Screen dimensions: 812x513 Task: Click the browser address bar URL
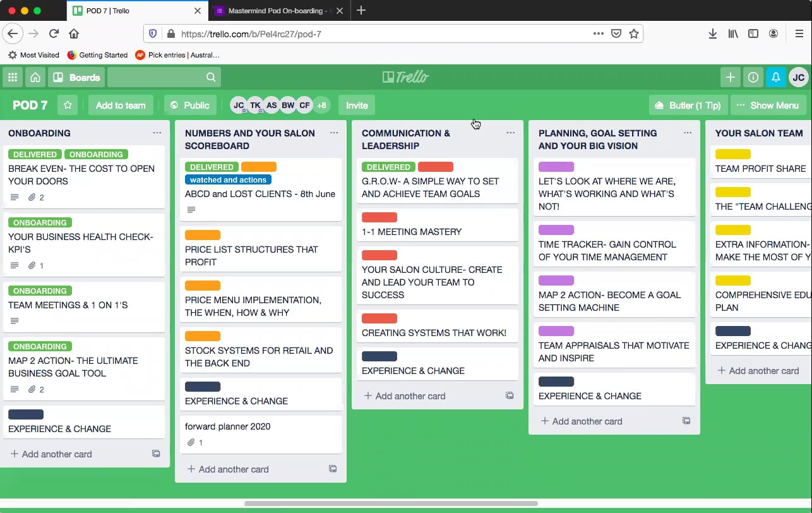point(251,34)
